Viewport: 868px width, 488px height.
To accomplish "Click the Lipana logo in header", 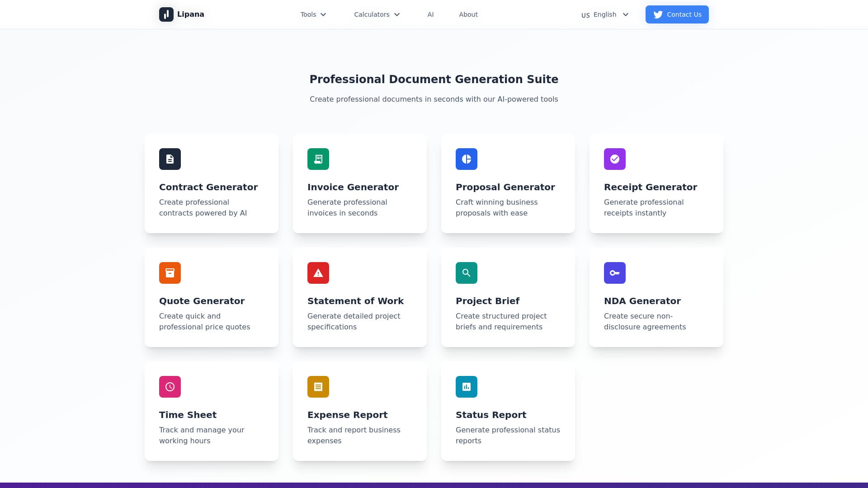I will (182, 14).
